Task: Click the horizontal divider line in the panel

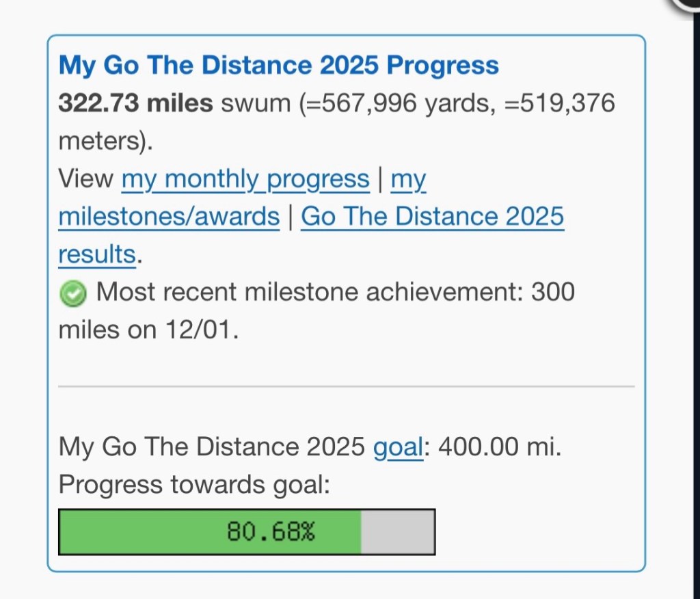Action: (346, 386)
